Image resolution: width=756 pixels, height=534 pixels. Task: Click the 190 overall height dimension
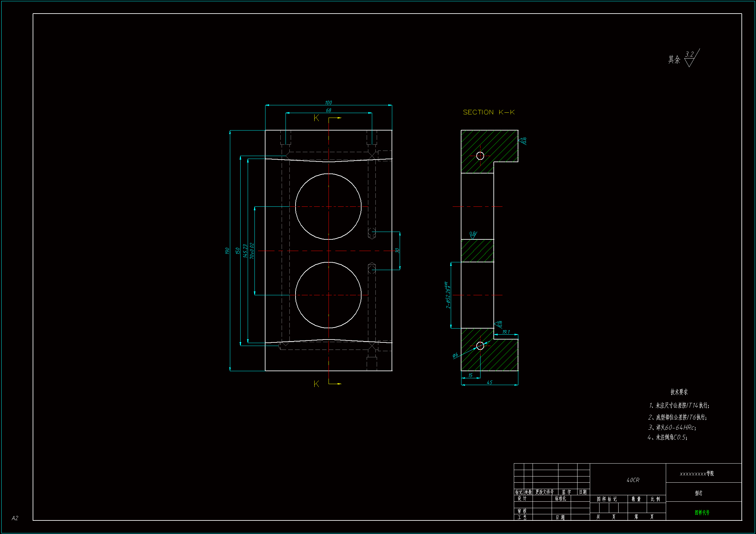pyautogui.click(x=227, y=251)
